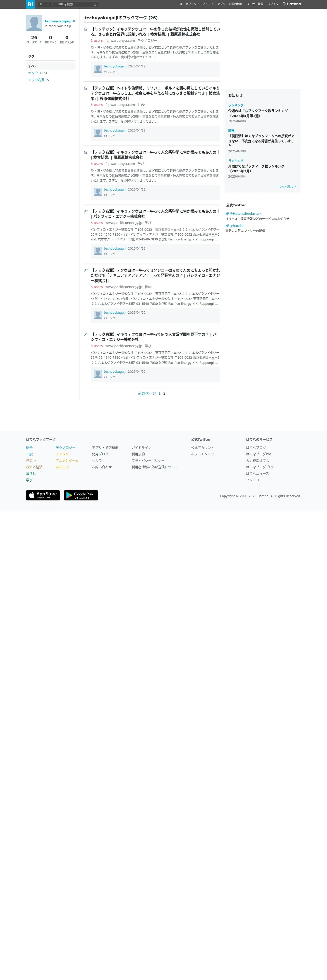Click 総合 in footer categories
This screenshot has width=327, height=980.
coord(29,448)
